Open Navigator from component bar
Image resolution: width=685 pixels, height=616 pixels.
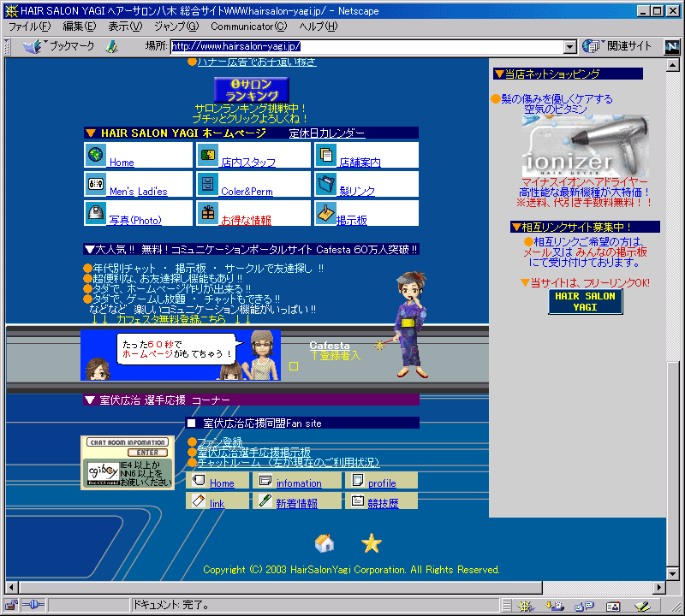(526, 606)
